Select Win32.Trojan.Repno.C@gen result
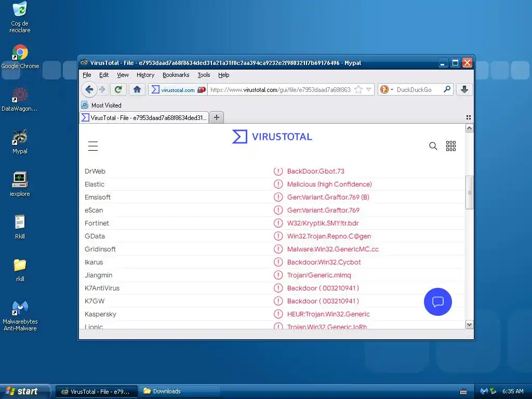This screenshot has height=399, width=532. 329,236
